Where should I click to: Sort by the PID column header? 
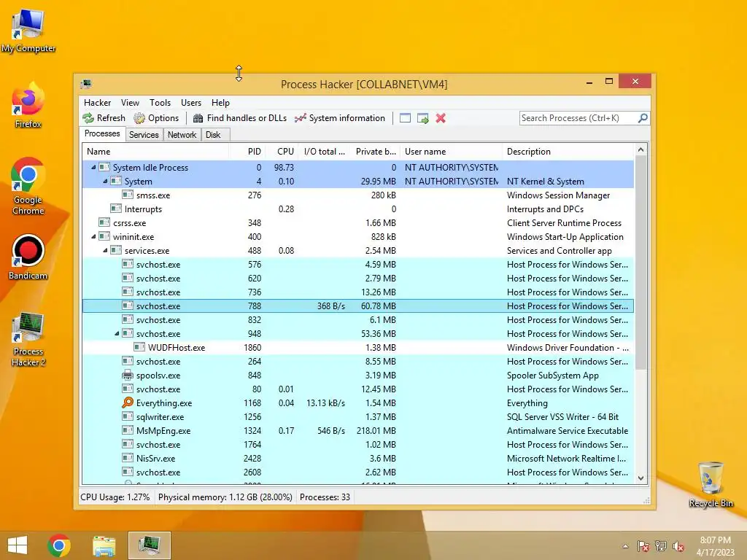coord(248,152)
